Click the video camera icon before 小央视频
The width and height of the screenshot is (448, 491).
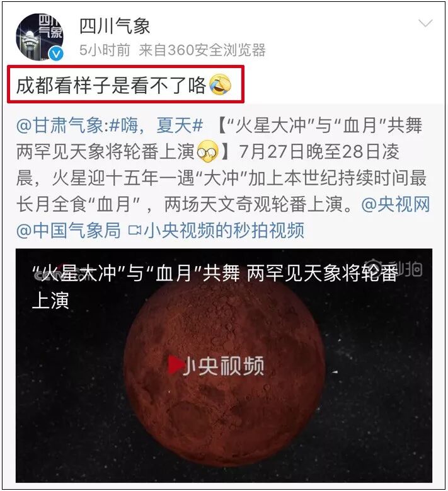coord(135,231)
